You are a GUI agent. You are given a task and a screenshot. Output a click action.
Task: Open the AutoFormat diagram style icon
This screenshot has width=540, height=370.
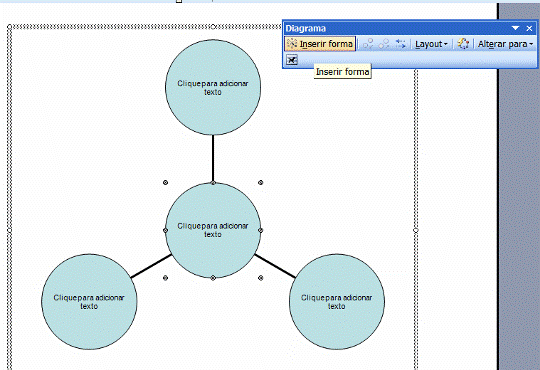(x=463, y=44)
